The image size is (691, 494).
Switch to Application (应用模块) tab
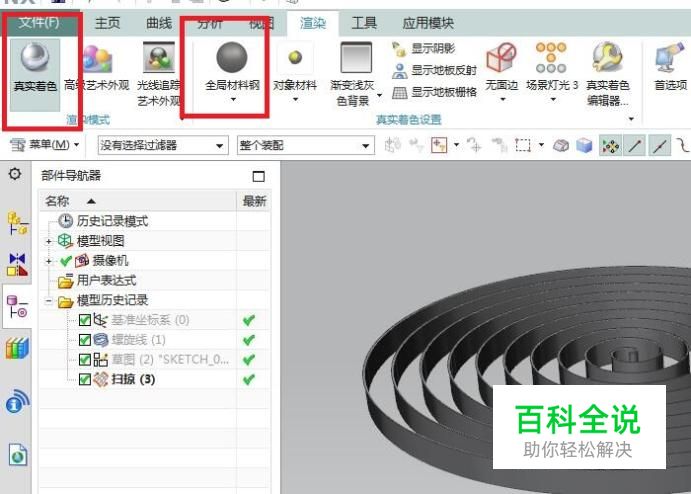click(x=428, y=23)
